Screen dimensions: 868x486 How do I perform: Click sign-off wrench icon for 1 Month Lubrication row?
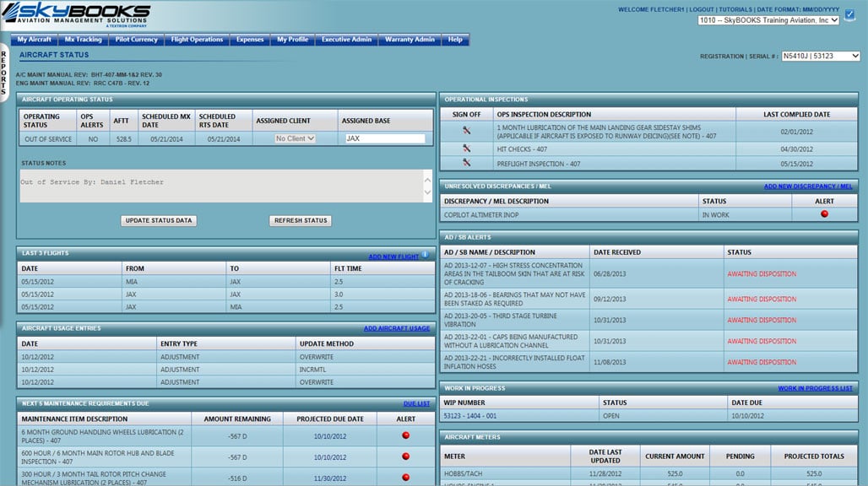pyautogui.click(x=467, y=131)
